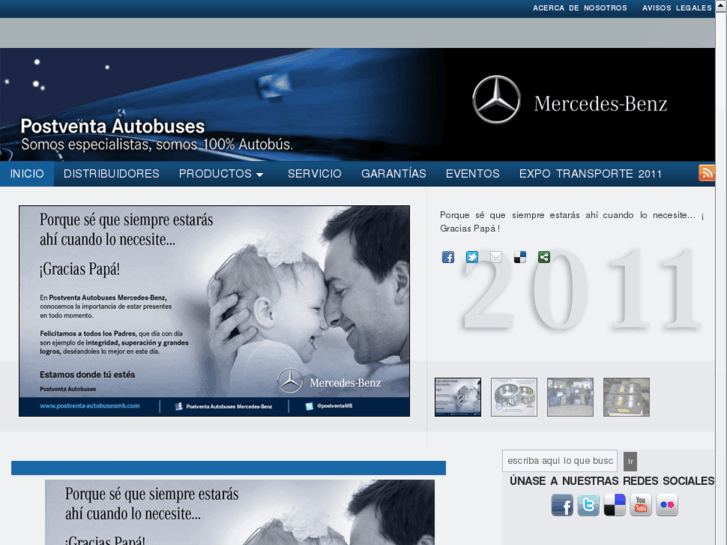Click the 'Gracias Papá' slide caption text
Viewport: 727px width, 545px height.
click(572, 222)
